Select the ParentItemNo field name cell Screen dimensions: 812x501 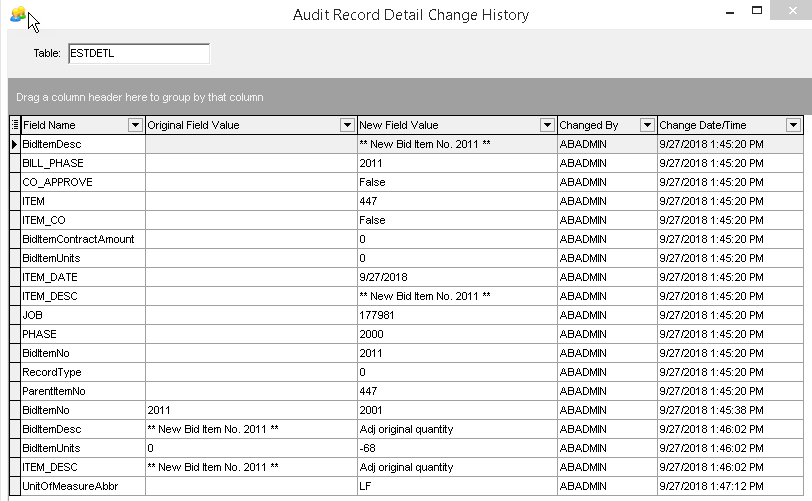tap(83, 391)
